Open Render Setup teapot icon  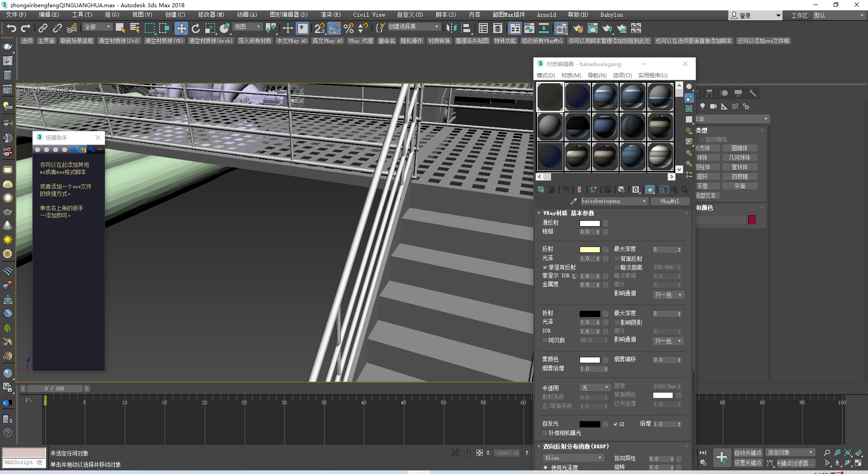tap(578, 28)
